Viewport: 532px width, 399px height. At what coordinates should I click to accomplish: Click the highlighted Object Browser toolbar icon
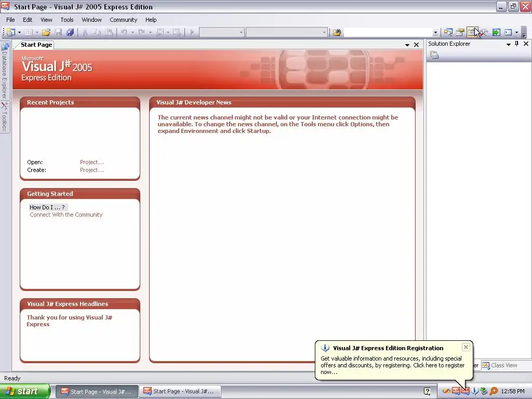472,32
